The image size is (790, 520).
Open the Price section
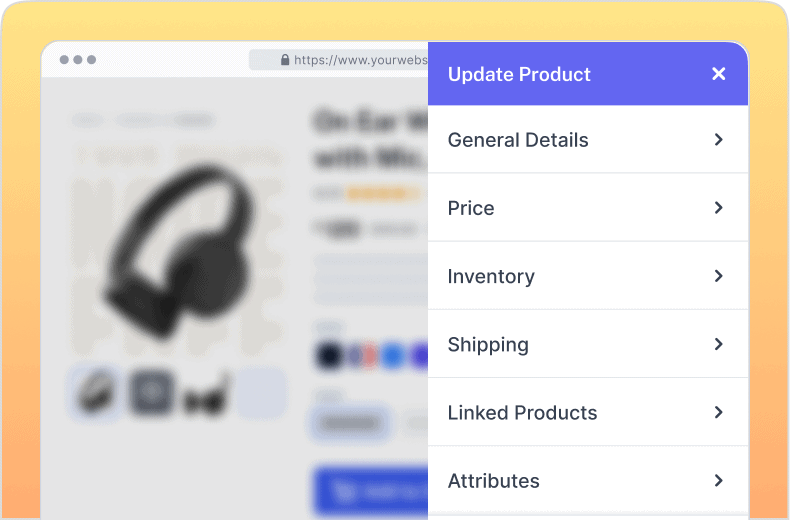[x=471, y=208]
